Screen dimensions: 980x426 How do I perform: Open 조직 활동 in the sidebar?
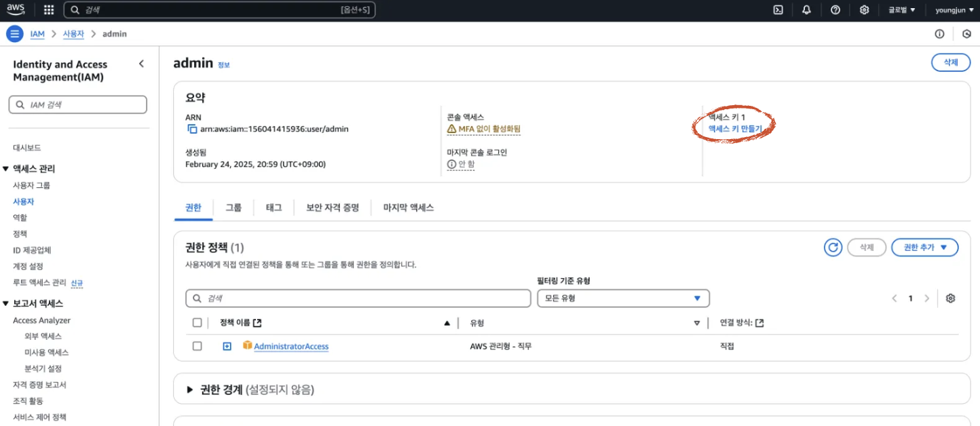28,401
